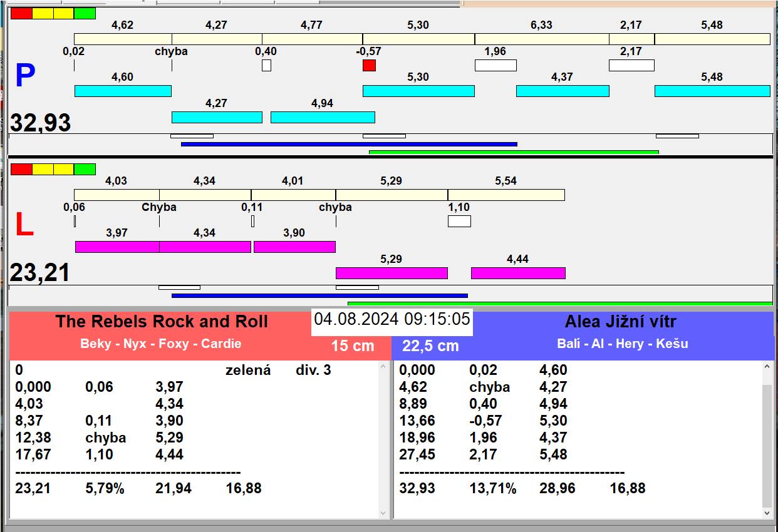Click the green start light in lane P

[85, 13]
